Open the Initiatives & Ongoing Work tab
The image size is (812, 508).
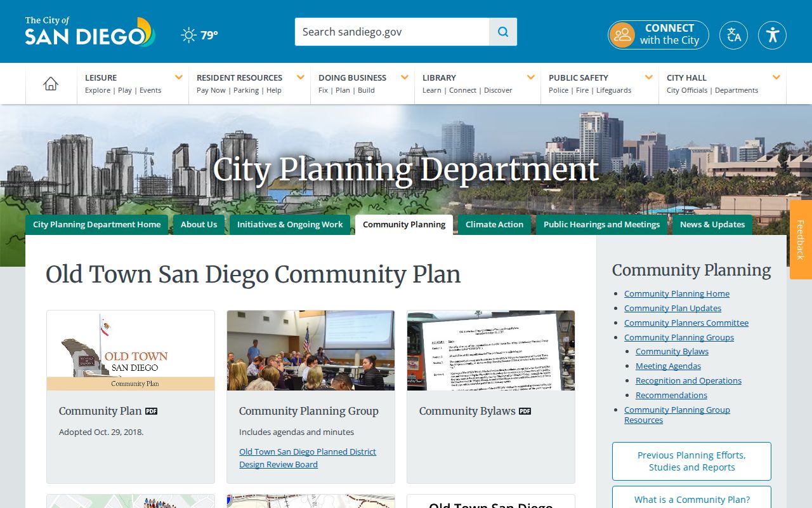[290, 225]
